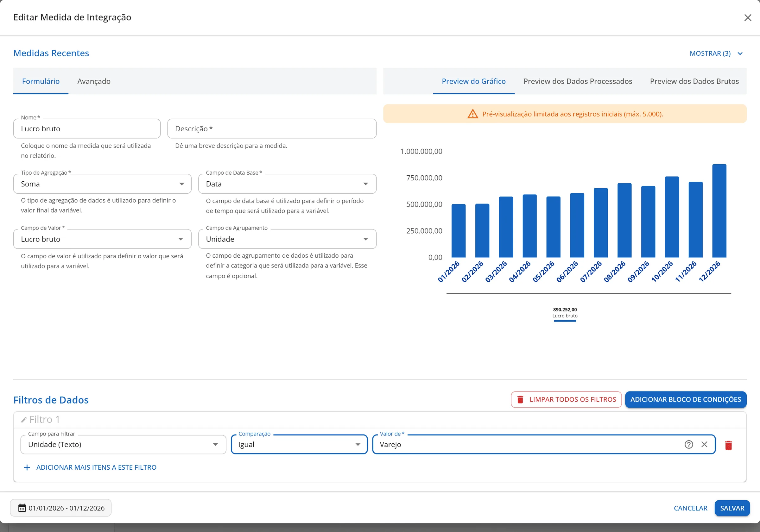The image size is (760, 532).
Task: Open the Tipo de Agregação dropdown
Action: pyautogui.click(x=102, y=184)
